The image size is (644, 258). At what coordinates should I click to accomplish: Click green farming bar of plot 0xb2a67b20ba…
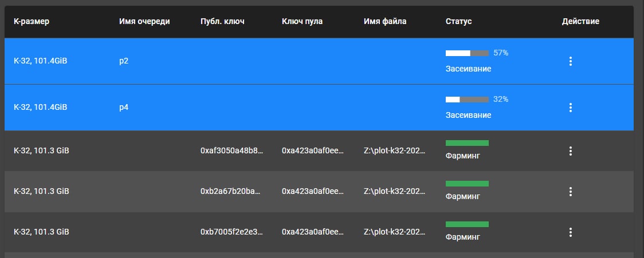(467, 184)
